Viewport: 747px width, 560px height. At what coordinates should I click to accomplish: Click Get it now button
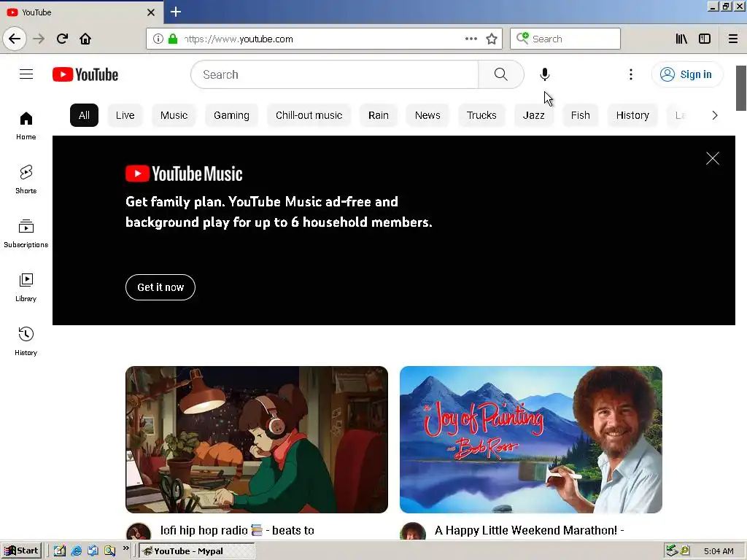(x=160, y=287)
